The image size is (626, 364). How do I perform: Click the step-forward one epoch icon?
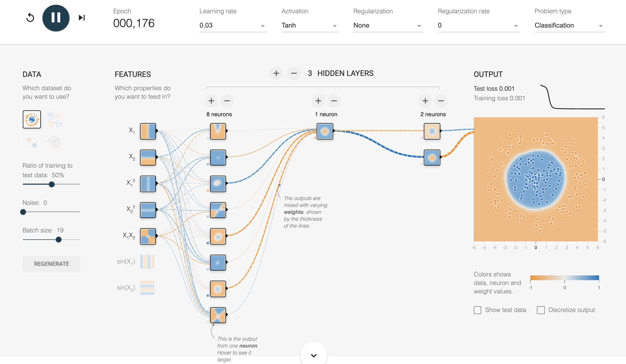tap(81, 18)
